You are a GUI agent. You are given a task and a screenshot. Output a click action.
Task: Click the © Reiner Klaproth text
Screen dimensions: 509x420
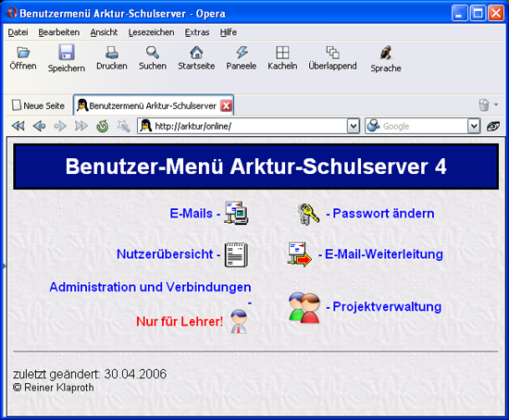coord(54,388)
